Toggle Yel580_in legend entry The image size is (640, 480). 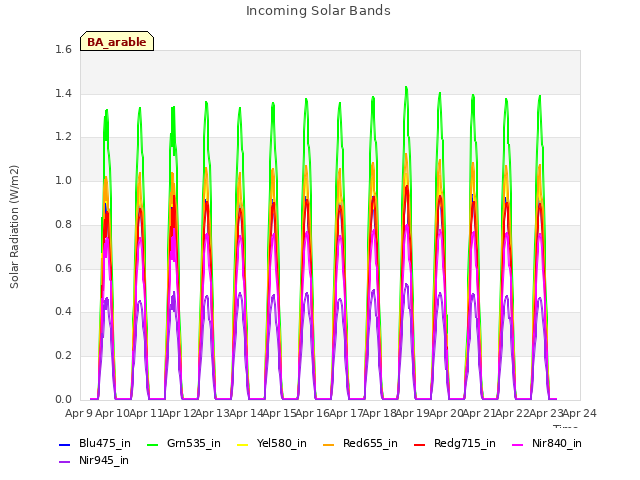[271, 444]
